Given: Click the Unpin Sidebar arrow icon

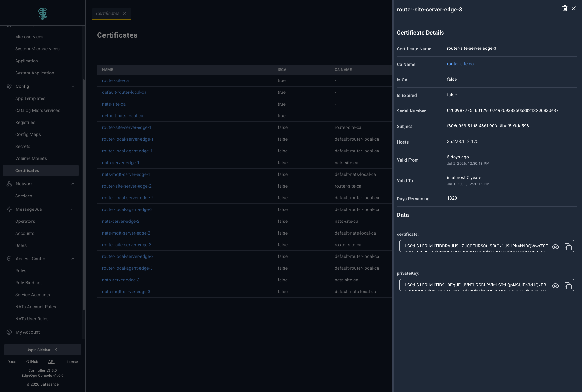Looking at the screenshot, I should (x=56, y=350).
